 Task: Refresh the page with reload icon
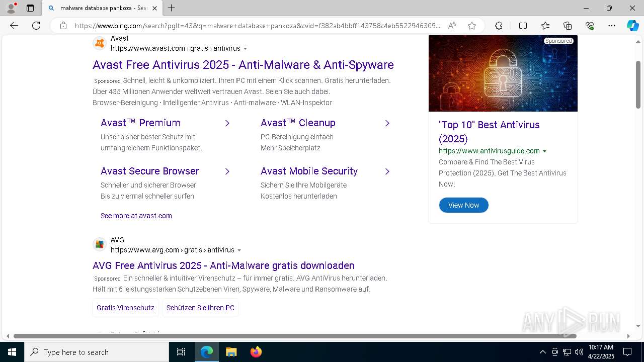(x=36, y=26)
